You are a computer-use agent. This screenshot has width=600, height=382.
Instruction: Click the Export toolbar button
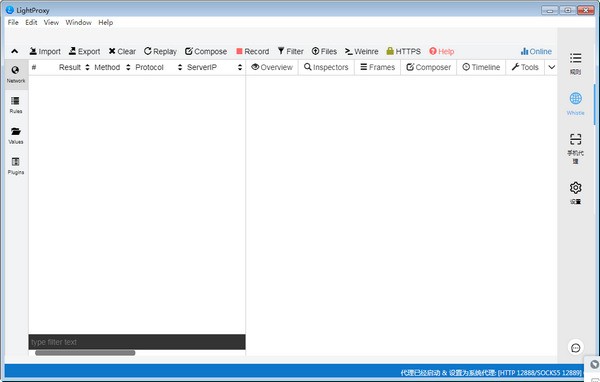tap(84, 51)
